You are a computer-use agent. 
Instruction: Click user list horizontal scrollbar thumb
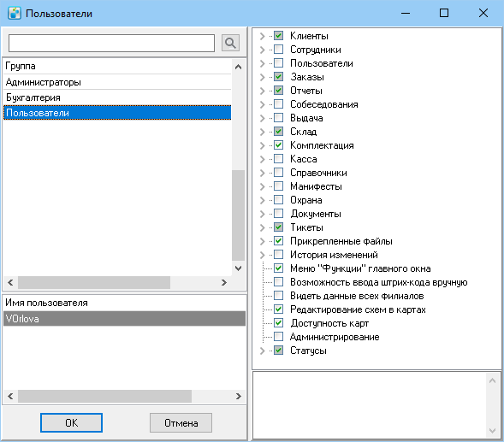point(104,396)
